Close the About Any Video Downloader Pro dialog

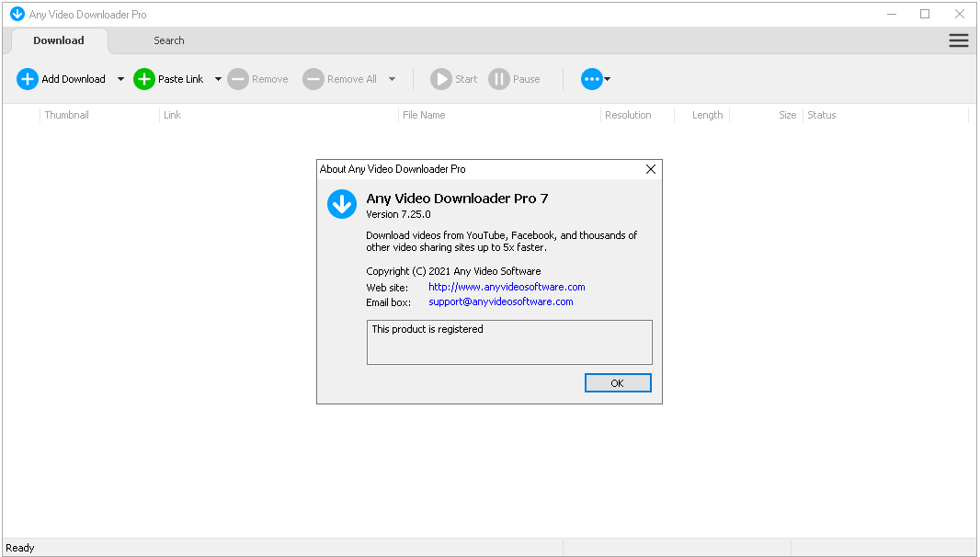pyautogui.click(x=651, y=169)
